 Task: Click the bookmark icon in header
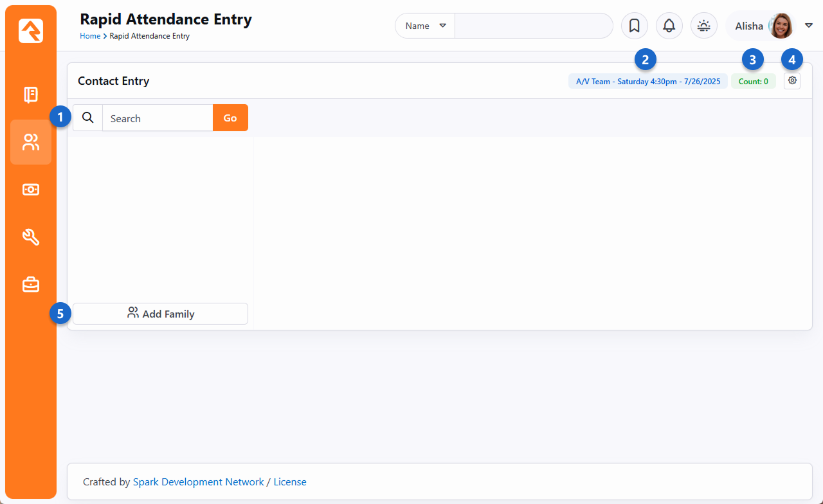(x=634, y=26)
